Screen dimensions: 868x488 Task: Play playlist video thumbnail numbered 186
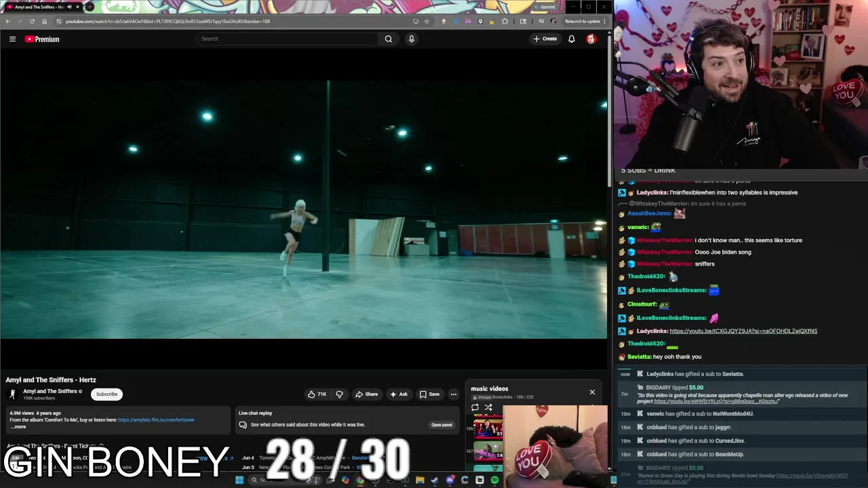point(488,428)
